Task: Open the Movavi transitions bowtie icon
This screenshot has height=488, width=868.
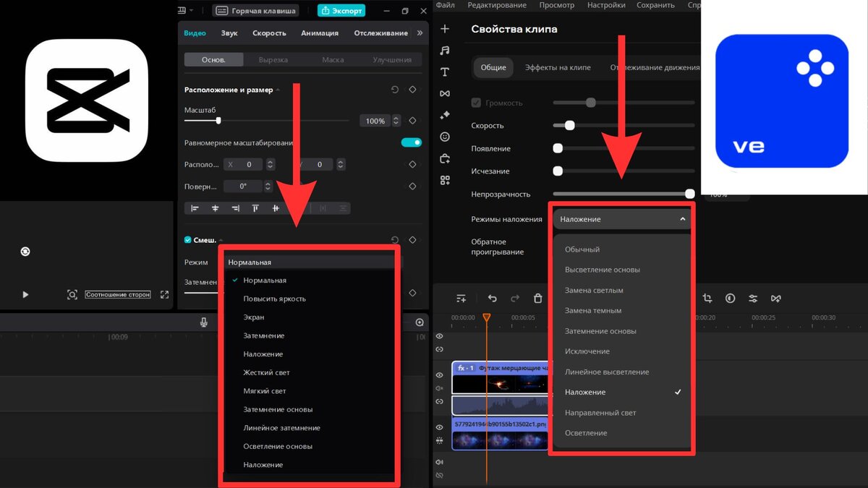Action: pyautogui.click(x=445, y=93)
